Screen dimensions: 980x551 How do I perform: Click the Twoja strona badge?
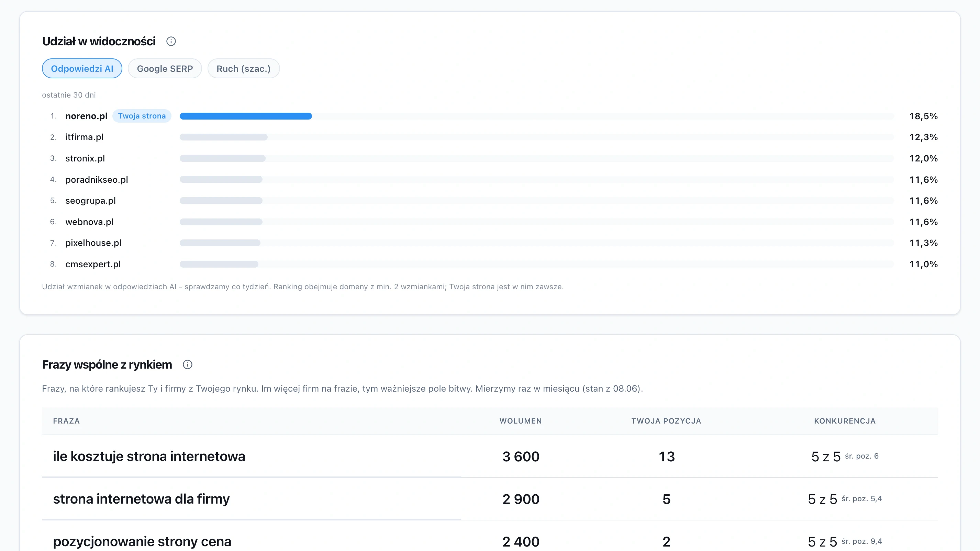(142, 116)
